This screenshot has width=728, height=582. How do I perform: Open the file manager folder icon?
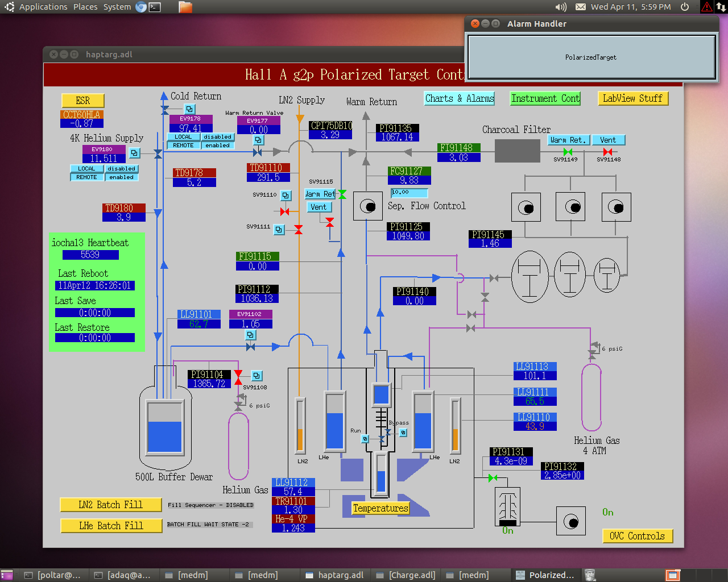coord(185,7)
